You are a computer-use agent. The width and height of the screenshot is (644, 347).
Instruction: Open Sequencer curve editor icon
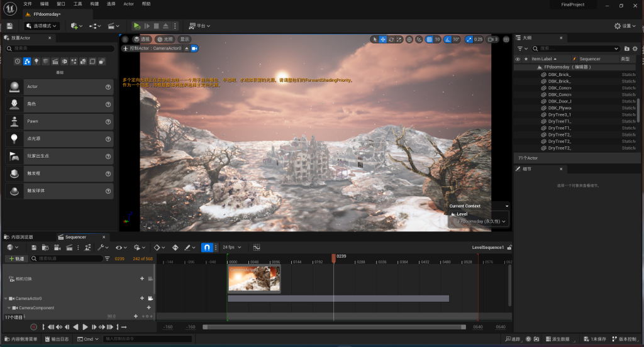pyautogui.click(x=257, y=247)
